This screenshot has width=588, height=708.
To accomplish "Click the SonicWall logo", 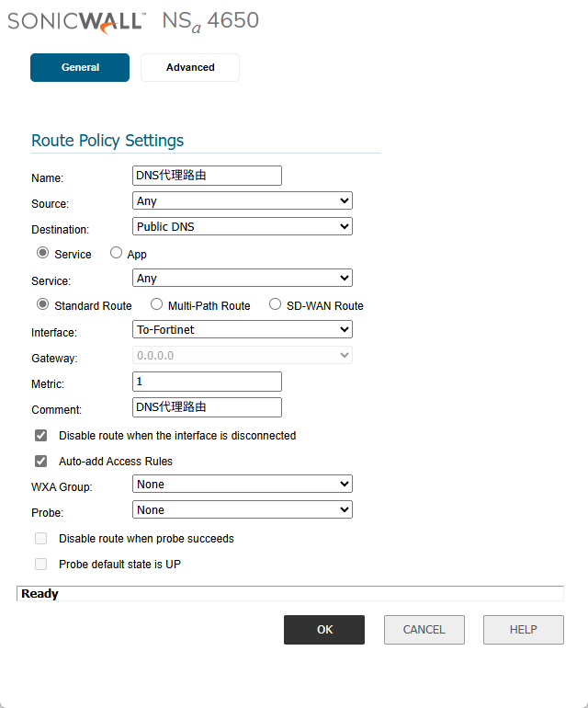I will (76, 22).
